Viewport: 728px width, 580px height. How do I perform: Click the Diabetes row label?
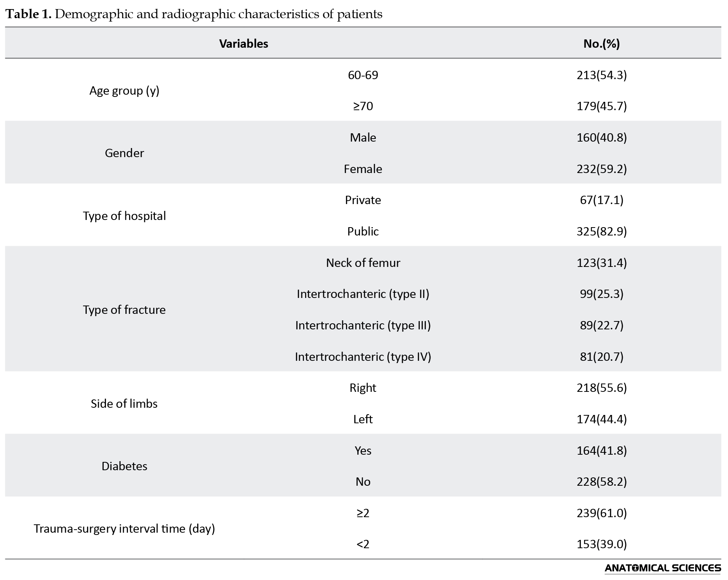pyautogui.click(x=124, y=466)
